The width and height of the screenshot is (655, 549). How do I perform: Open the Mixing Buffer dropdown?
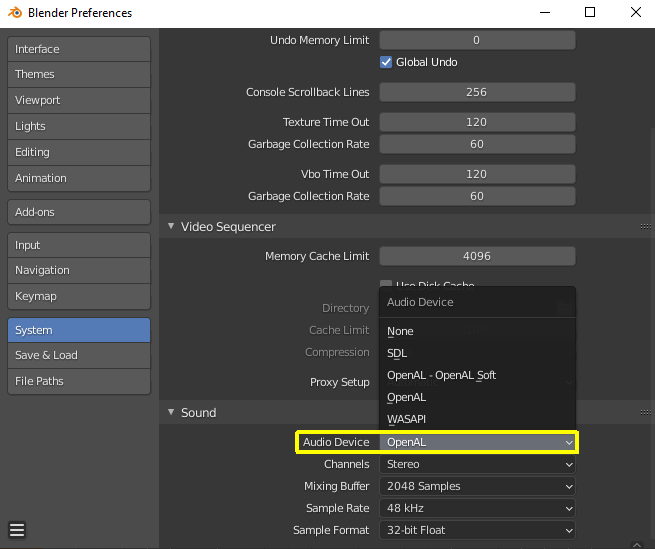(477, 486)
